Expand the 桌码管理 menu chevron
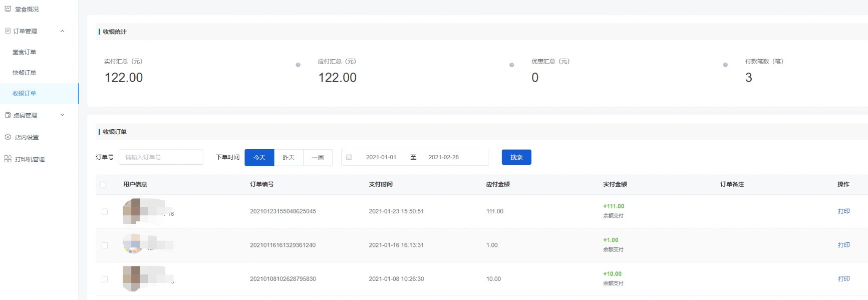Image resolution: width=868 pixels, height=300 pixels. [63, 115]
